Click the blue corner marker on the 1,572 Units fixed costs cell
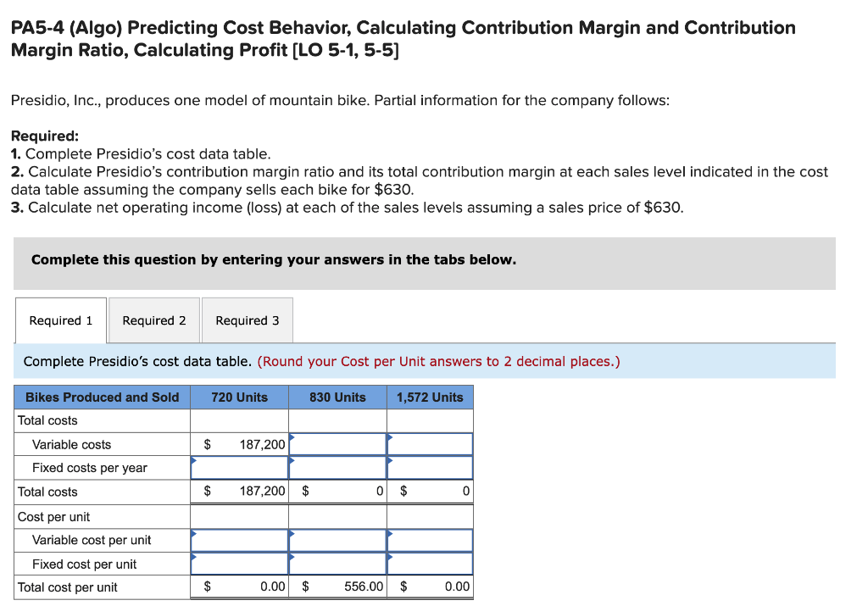Image resolution: width=868 pixels, height=606 pixels. coord(388,459)
